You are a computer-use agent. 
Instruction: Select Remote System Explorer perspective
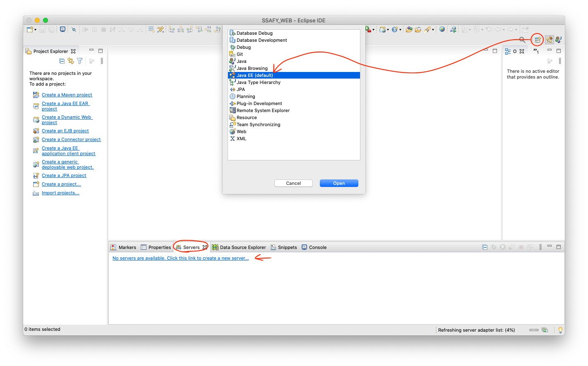pos(294,110)
